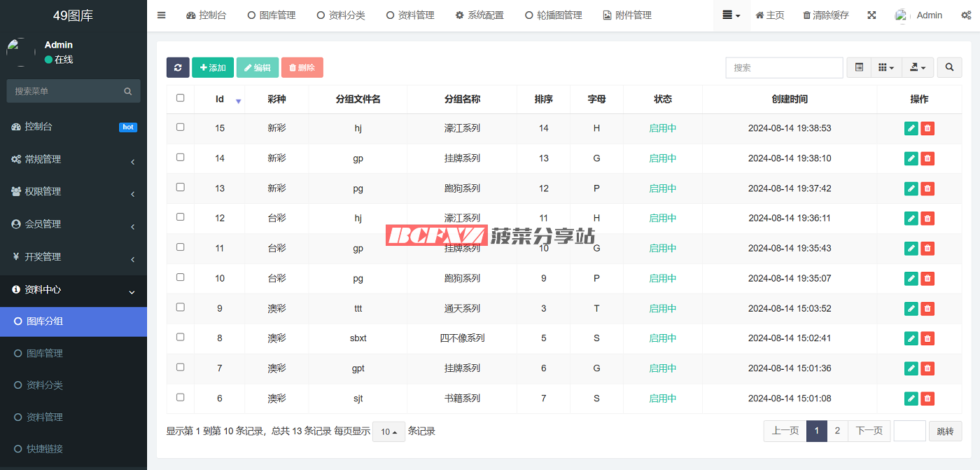Tick the checkbox for row Id 14
This screenshot has height=470, width=980.
(x=181, y=158)
